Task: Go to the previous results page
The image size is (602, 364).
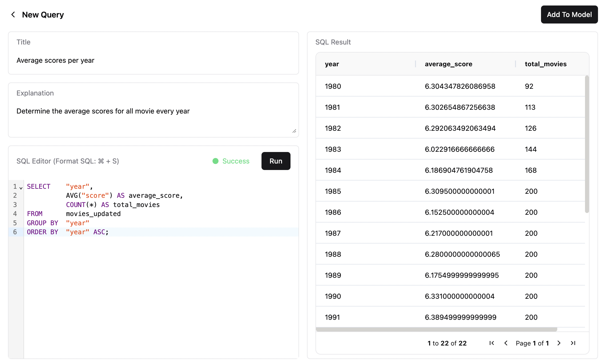Action: pyautogui.click(x=506, y=343)
